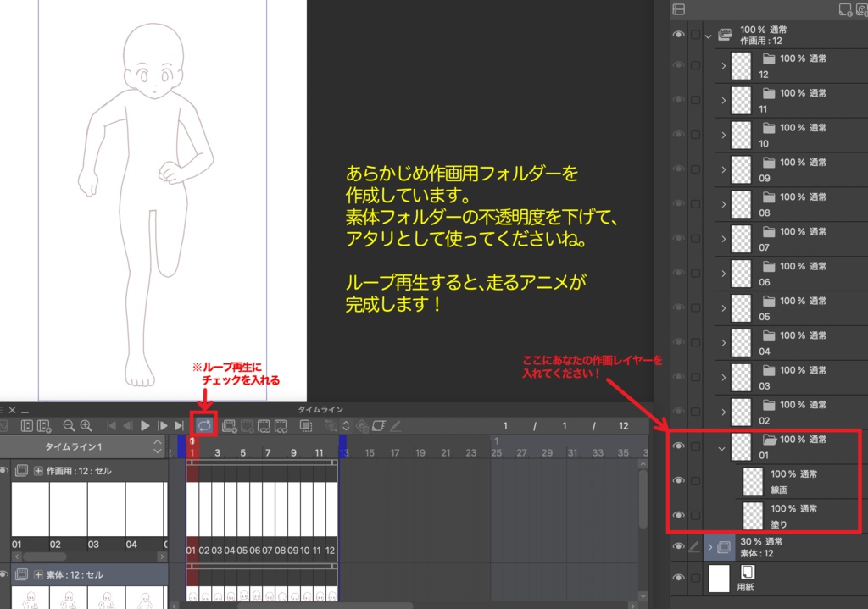Zoom out the timeline view with the magnifier minus

(x=69, y=426)
